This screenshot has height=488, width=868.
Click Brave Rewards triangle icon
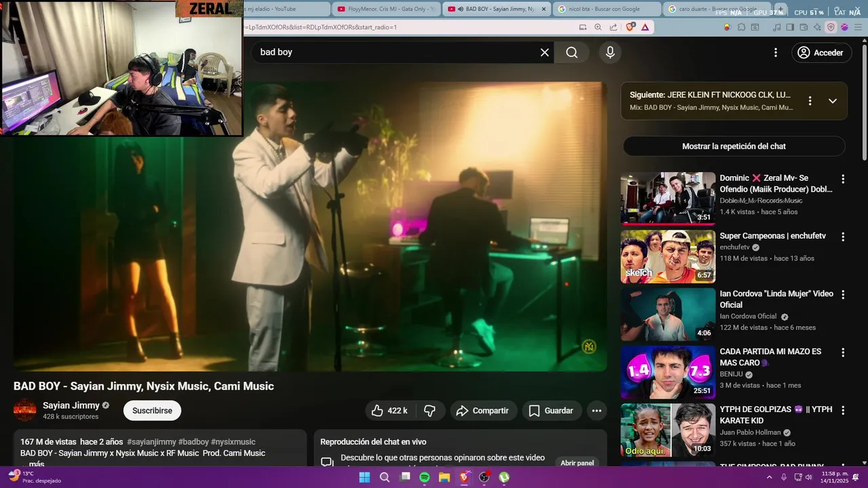645,27
